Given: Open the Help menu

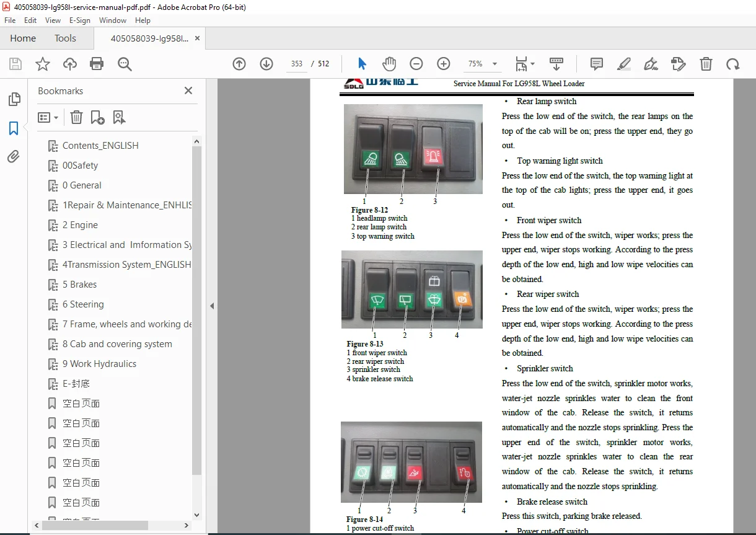Looking at the screenshot, I should point(143,20).
